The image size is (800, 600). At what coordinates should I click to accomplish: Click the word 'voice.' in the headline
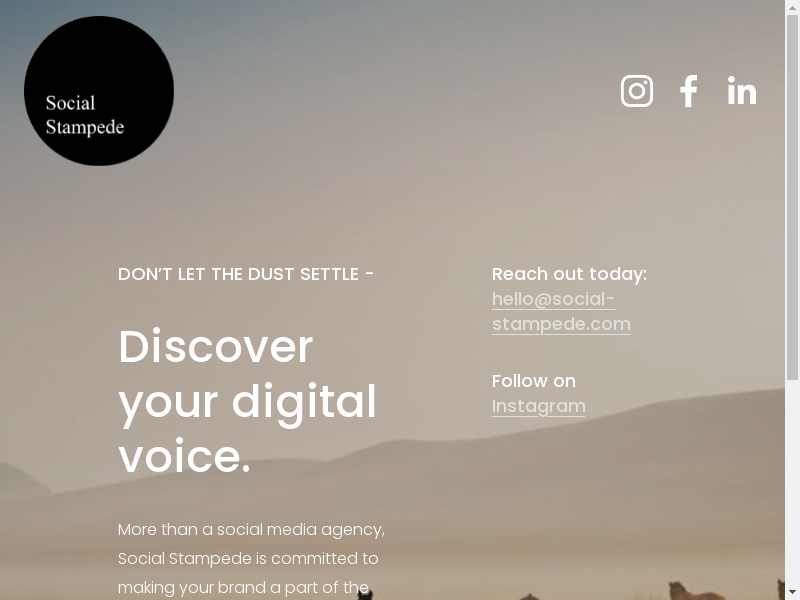pyautogui.click(x=184, y=456)
